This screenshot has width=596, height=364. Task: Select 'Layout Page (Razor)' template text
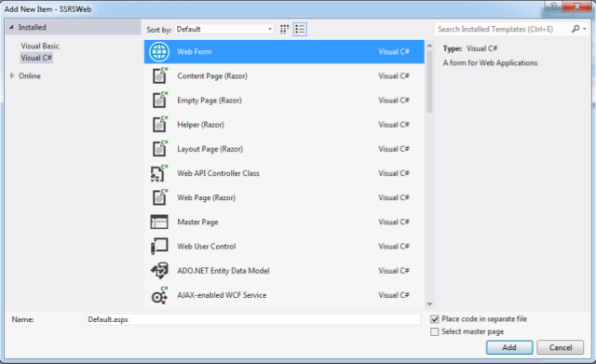pyautogui.click(x=210, y=149)
